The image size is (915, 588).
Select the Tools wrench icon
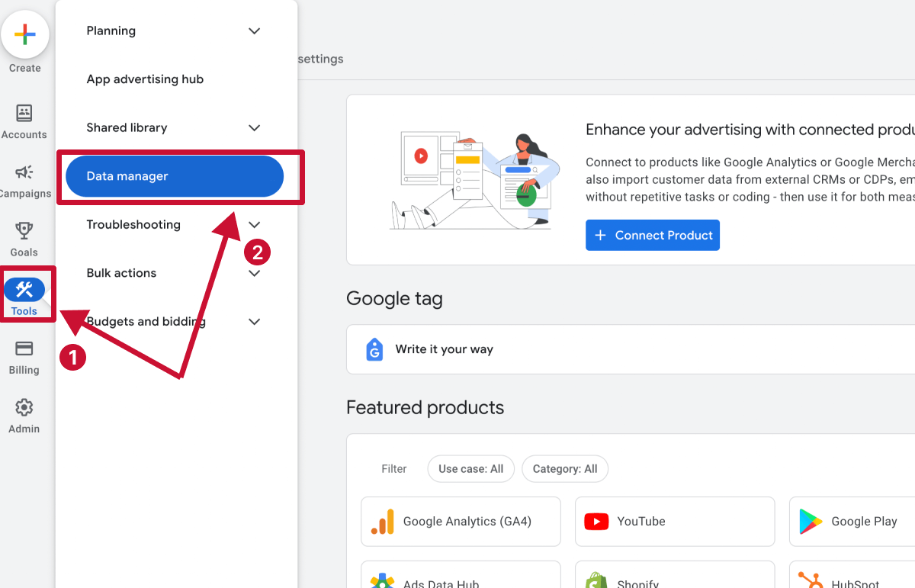[24, 290]
